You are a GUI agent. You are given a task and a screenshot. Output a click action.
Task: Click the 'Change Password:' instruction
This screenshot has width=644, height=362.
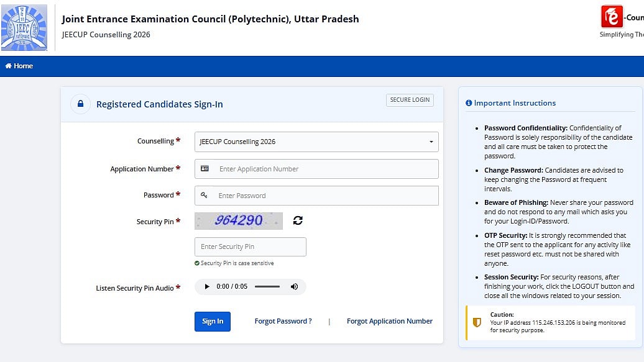[513, 170]
